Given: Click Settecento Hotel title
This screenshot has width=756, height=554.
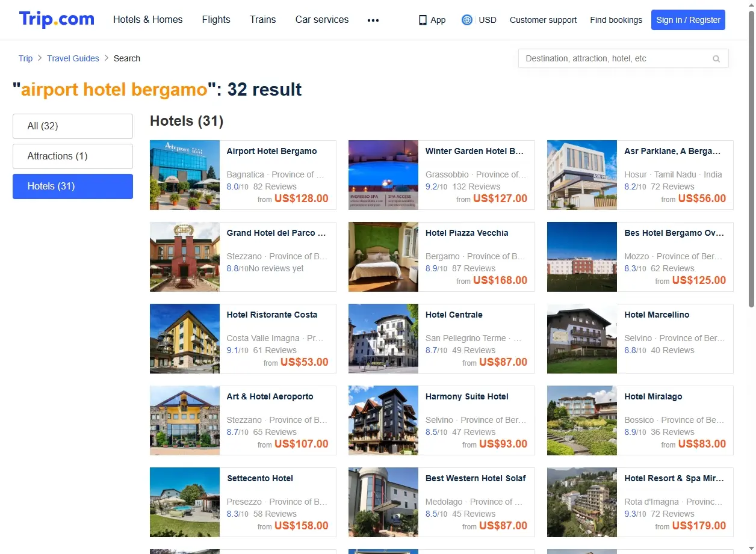Looking at the screenshot, I should pos(260,478).
